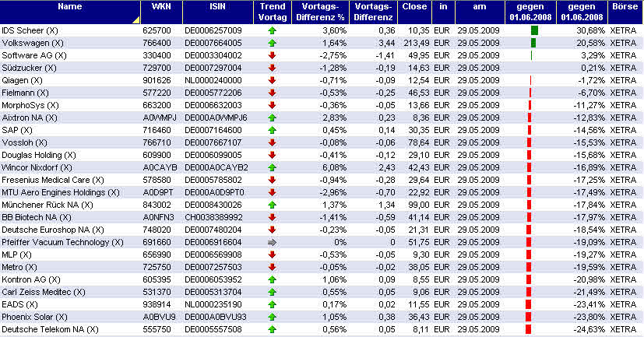Click red down arrow for MorphoSys
The height and width of the screenshot is (337, 644).
click(x=272, y=105)
